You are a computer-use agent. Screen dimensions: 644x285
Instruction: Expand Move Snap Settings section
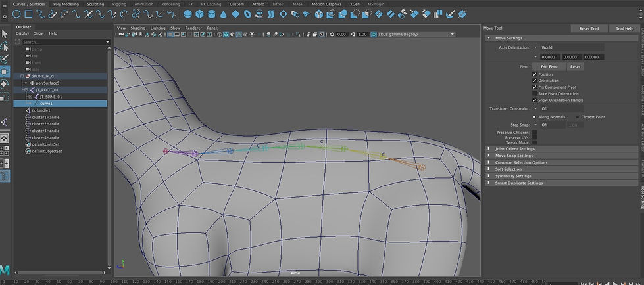[562, 156]
